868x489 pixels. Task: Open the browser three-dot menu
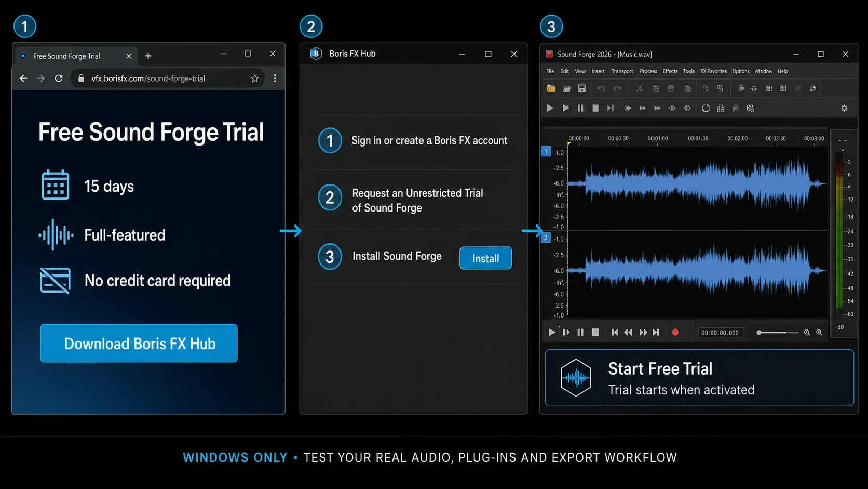click(275, 78)
